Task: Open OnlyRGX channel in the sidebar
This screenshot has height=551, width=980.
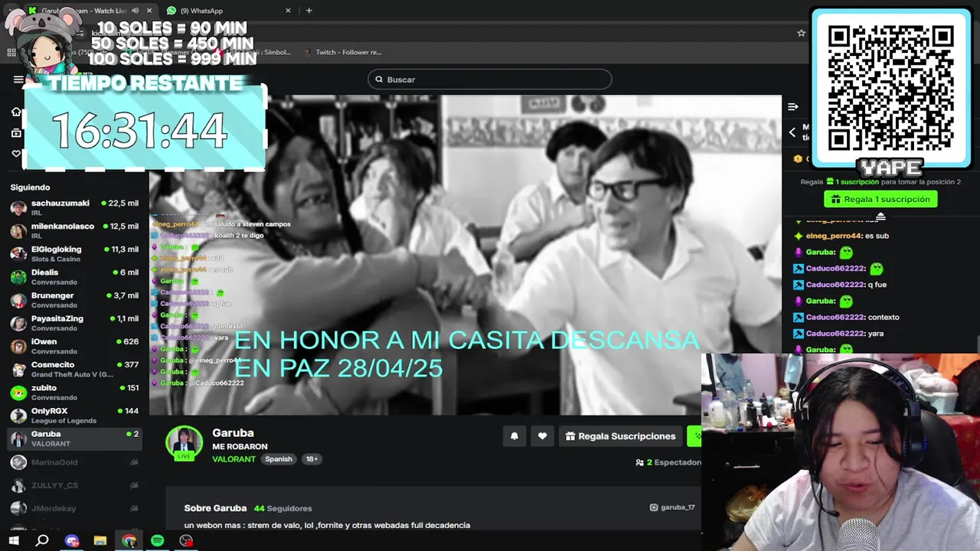Action: pos(74,416)
